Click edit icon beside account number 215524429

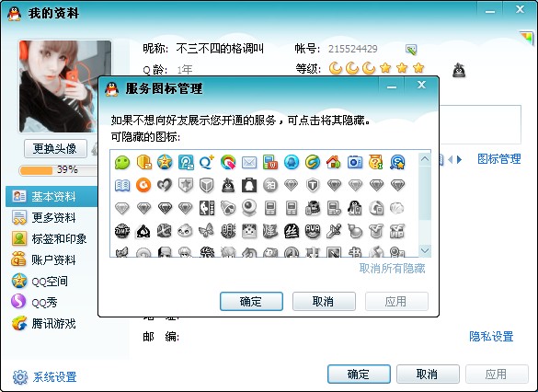pos(411,49)
